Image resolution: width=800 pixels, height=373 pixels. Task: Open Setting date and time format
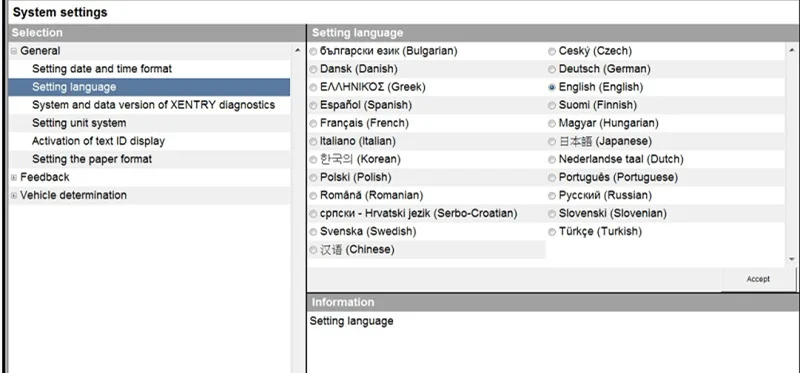[x=102, y=69]
